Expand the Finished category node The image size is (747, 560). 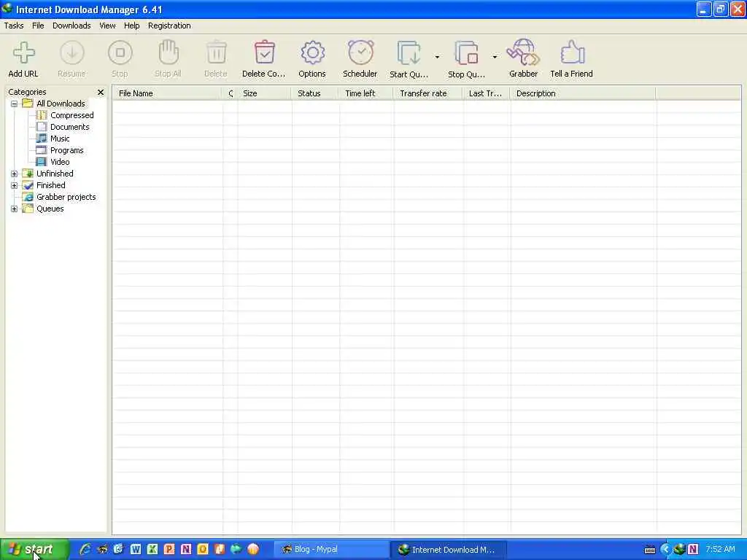[x=15, y=186]
